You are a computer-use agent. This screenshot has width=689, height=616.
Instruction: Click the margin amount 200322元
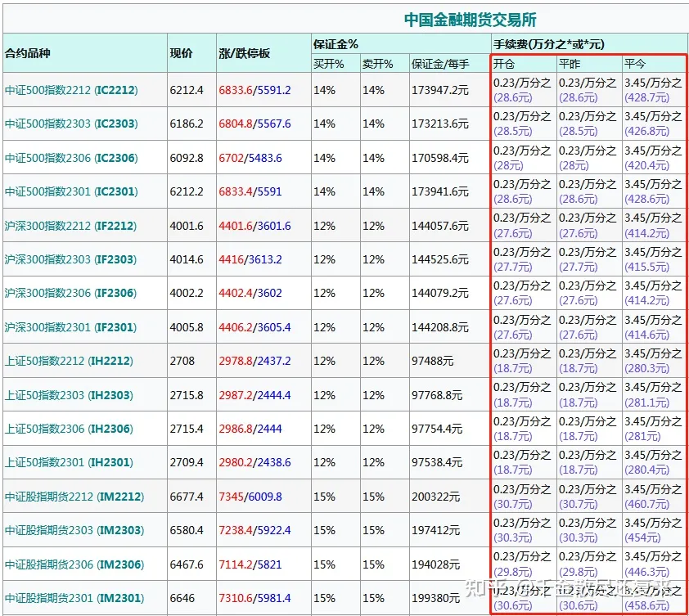click(x=435, y=497)
